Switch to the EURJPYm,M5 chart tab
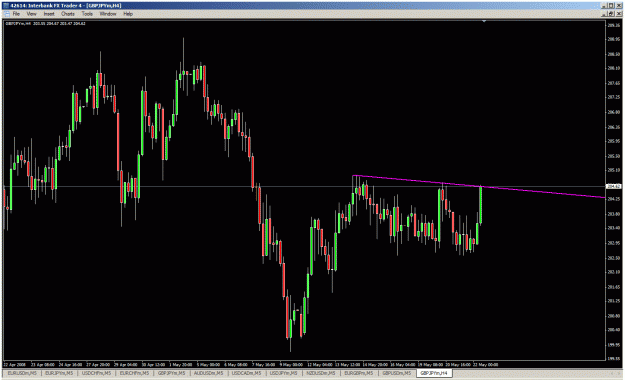625x380 pixels. [59, 373]
